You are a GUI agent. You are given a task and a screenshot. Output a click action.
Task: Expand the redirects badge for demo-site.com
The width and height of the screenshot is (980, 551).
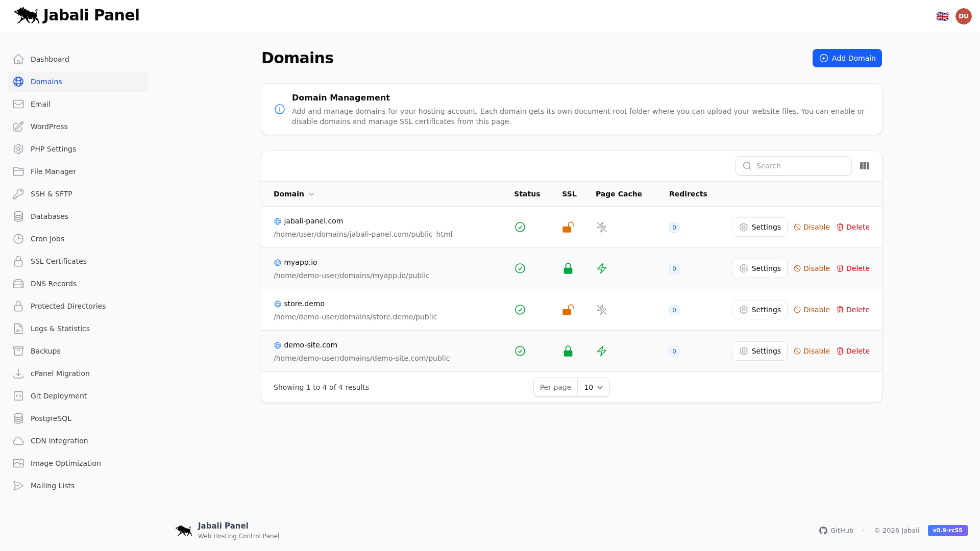pyautogui.click(x=674, y=351)
